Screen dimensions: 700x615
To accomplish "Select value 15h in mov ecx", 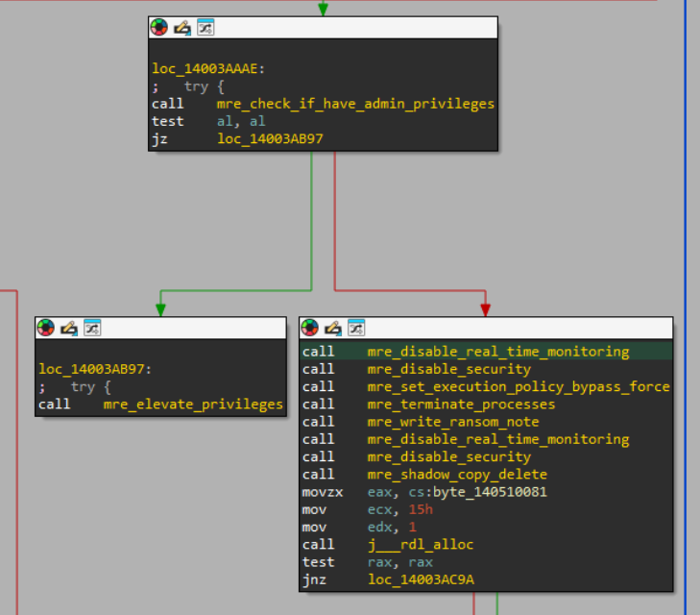I will tap(421, 509).
